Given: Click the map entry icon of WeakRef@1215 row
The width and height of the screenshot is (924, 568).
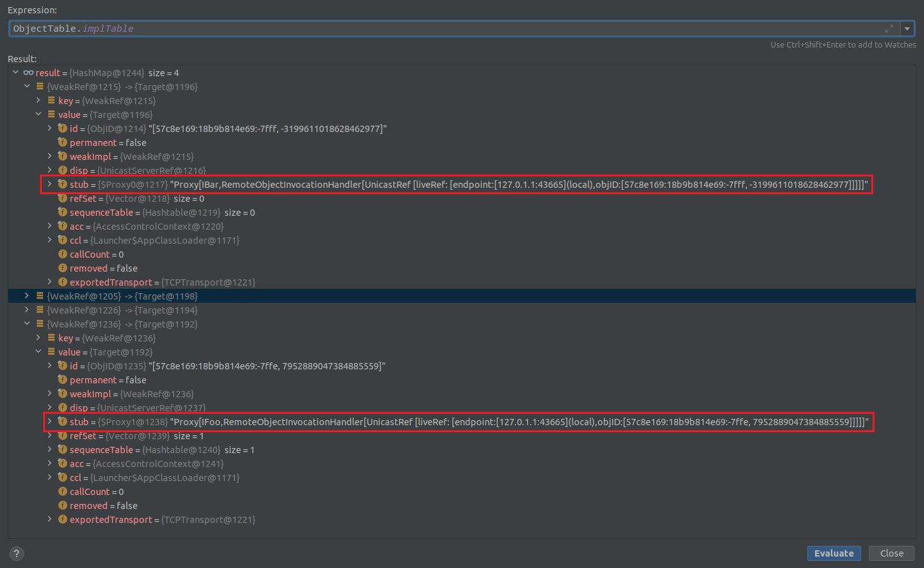Looking at the screenshot, I should click(x=39, y=86).
